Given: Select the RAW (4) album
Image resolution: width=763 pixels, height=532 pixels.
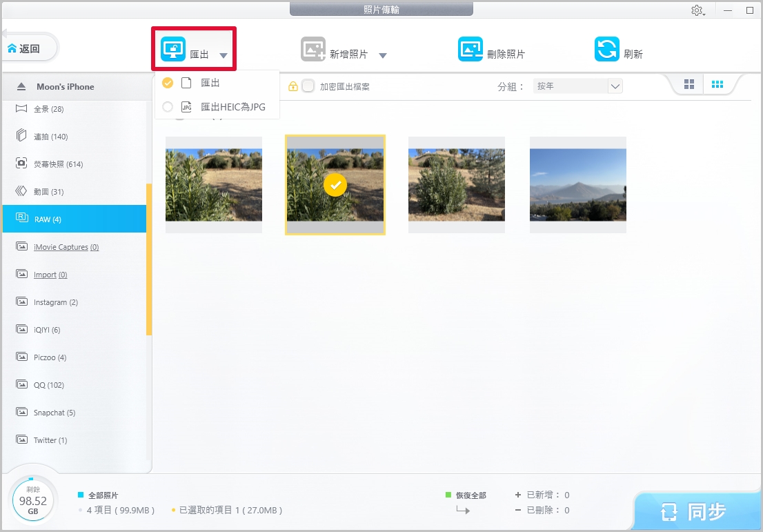Looking at the screenshot, I should (x=75, y=219).
